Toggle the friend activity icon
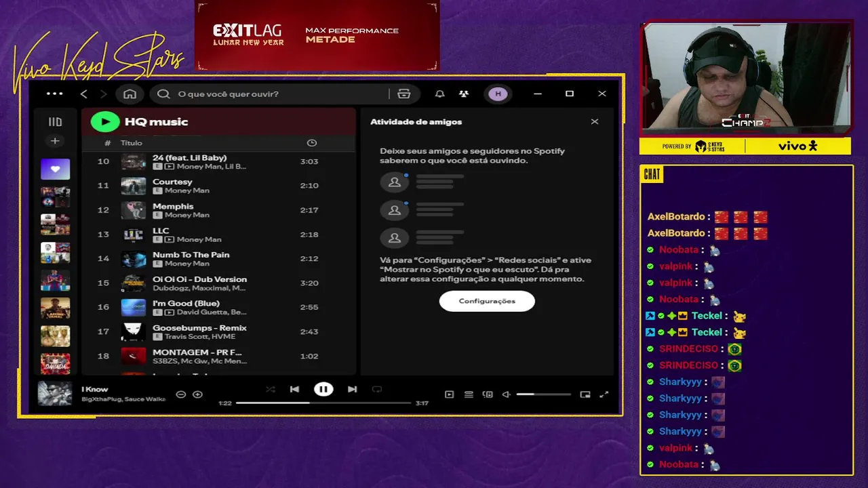The image size is (868, 488). pos(464,94)
